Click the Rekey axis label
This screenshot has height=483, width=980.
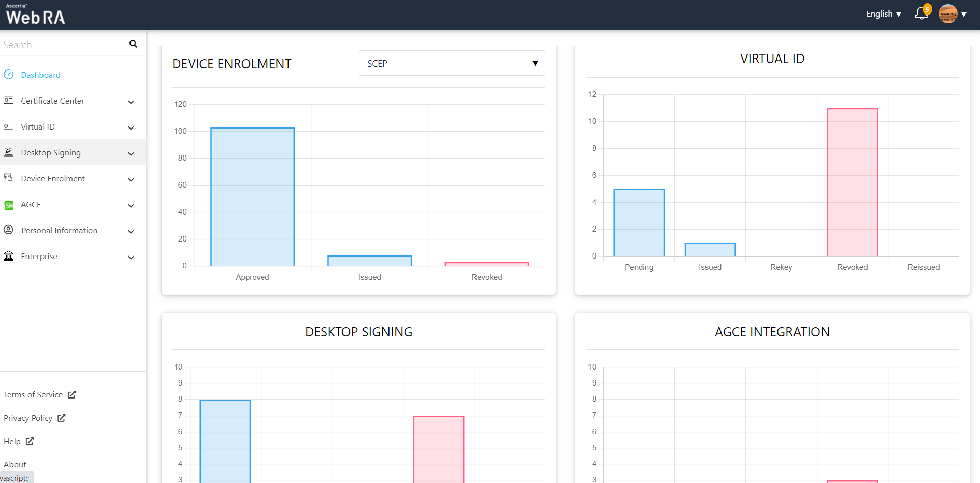tap(781, 267)
